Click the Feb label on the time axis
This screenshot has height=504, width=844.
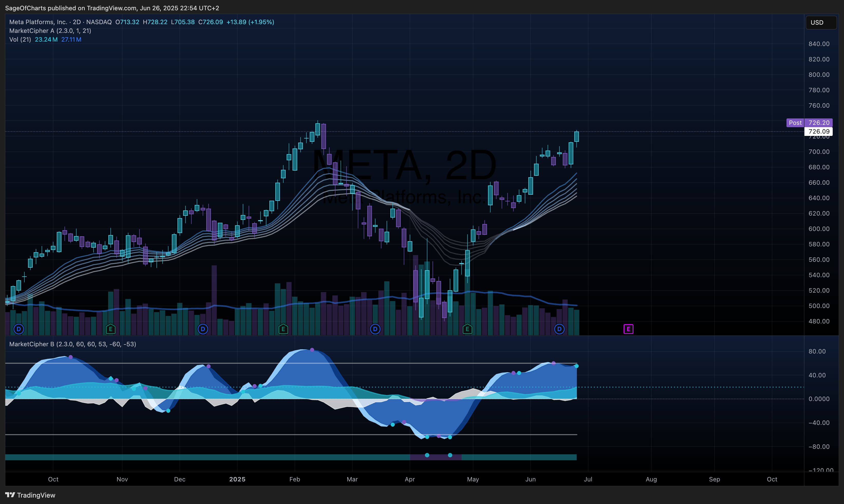pos(295,479)
